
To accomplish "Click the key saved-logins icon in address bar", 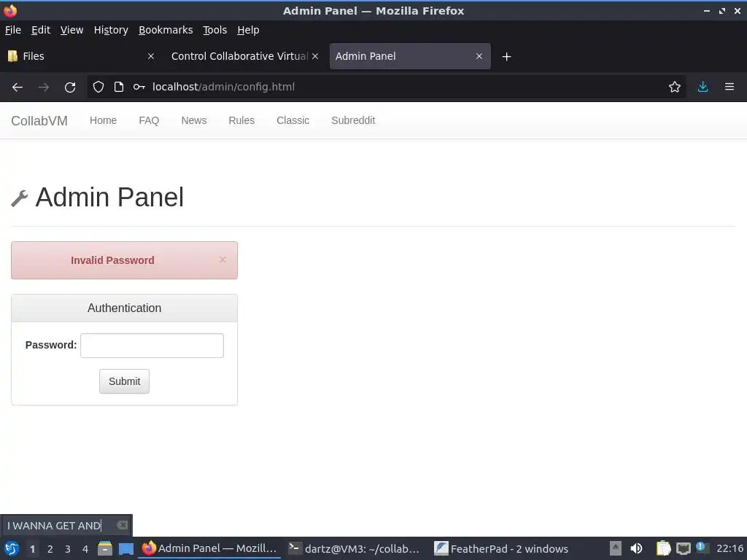I will (139, 87).
